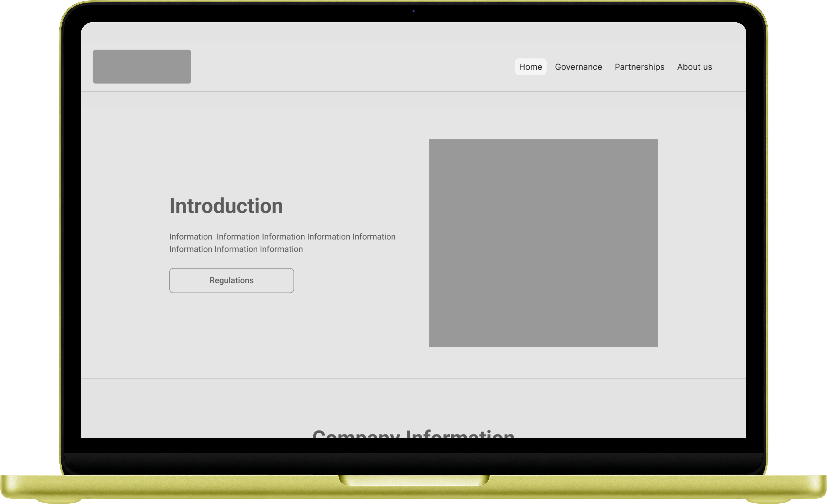Viewport: 827px width, 504px height.
Task: Click the Introduction heading
Action: [x=226, y=206]
